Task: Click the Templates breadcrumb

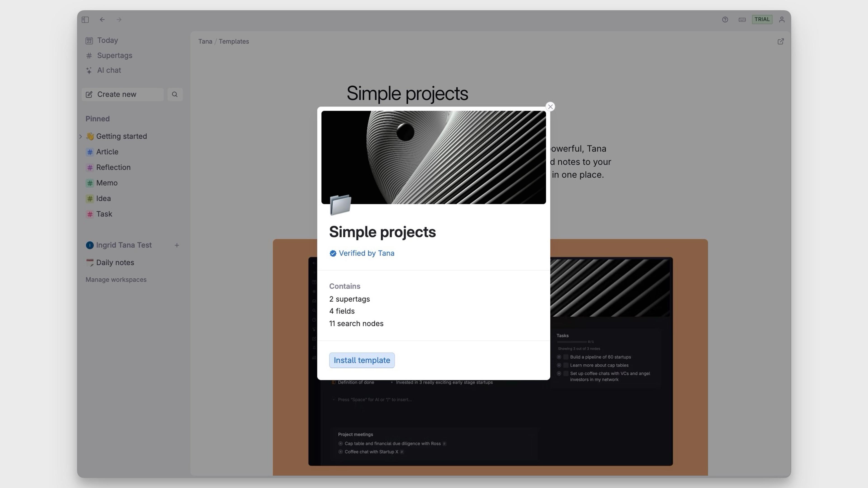Action: (x=234, y=41)
